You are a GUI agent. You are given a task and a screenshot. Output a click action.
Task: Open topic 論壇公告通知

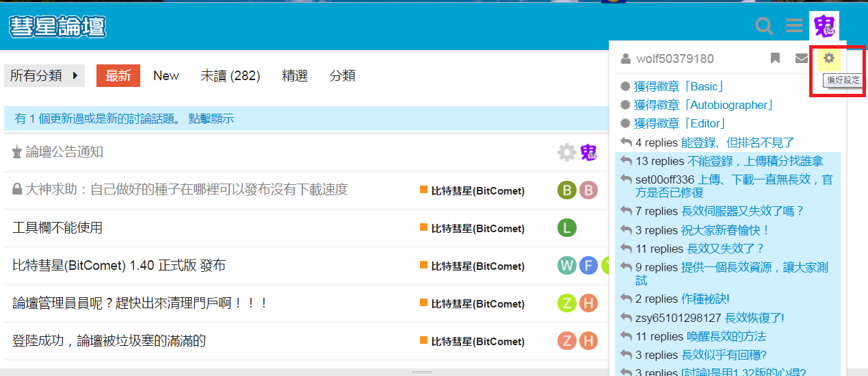pos(64,152)
